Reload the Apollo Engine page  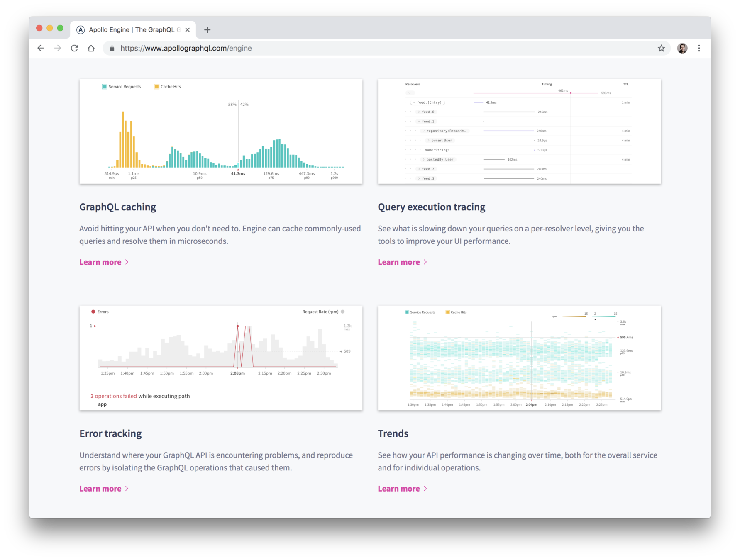[74, 48]
